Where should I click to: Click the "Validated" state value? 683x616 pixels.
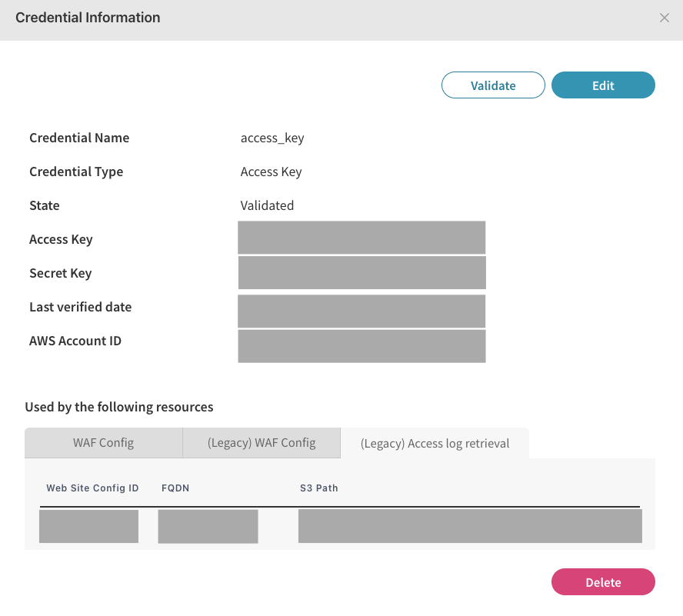[x=267, y=206]
